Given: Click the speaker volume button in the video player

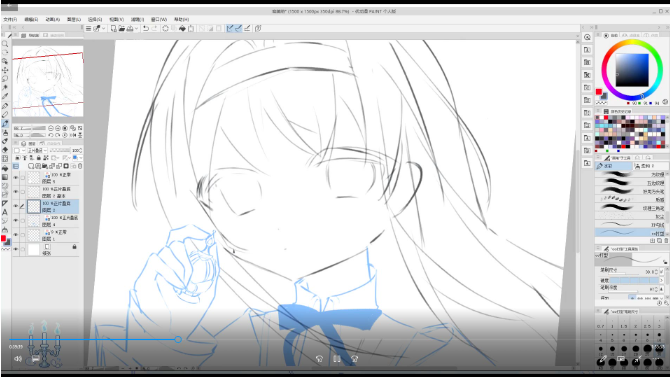Looking at the screenshot, I should [18, 359].
